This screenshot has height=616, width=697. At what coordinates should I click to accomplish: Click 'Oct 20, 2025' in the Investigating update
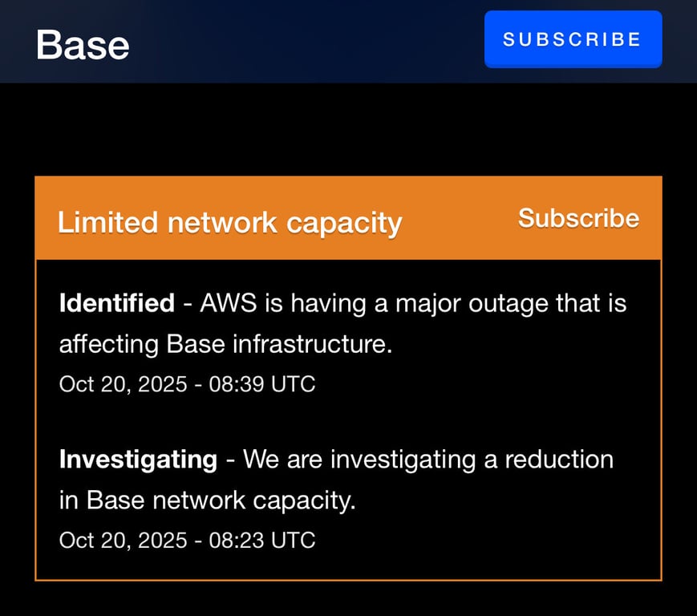(124, 541)
